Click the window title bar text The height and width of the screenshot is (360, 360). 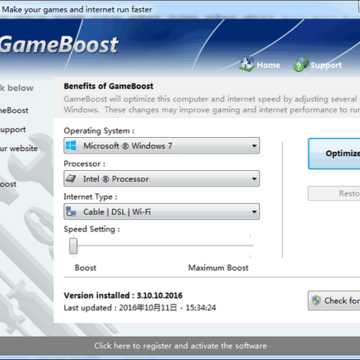77,9
